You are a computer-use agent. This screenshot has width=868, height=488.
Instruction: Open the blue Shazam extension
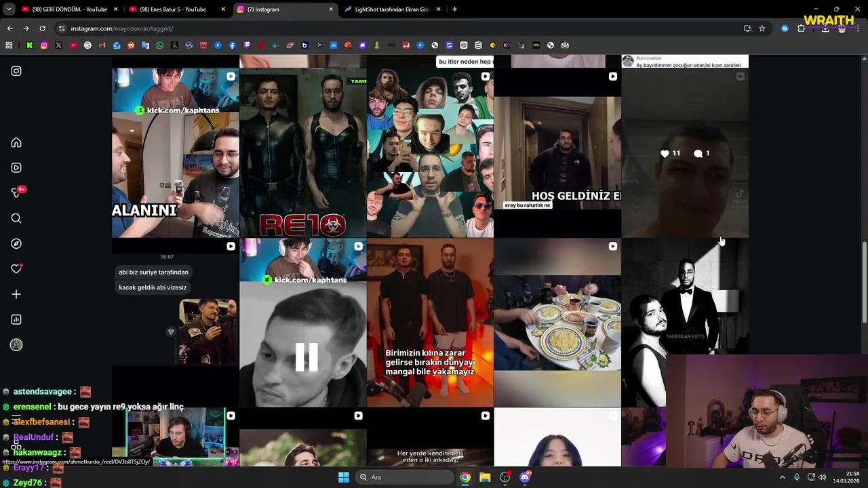point(785,28)
